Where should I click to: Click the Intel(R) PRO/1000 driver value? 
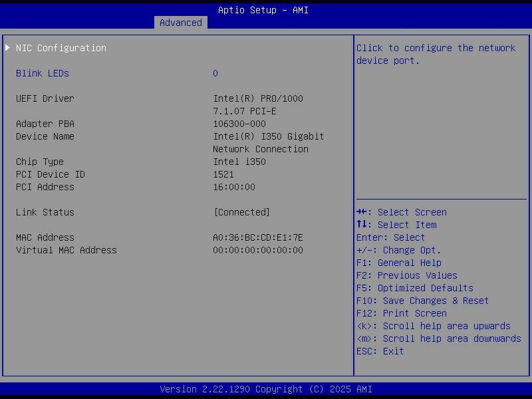pyautogui.click(x=258, y=98)
